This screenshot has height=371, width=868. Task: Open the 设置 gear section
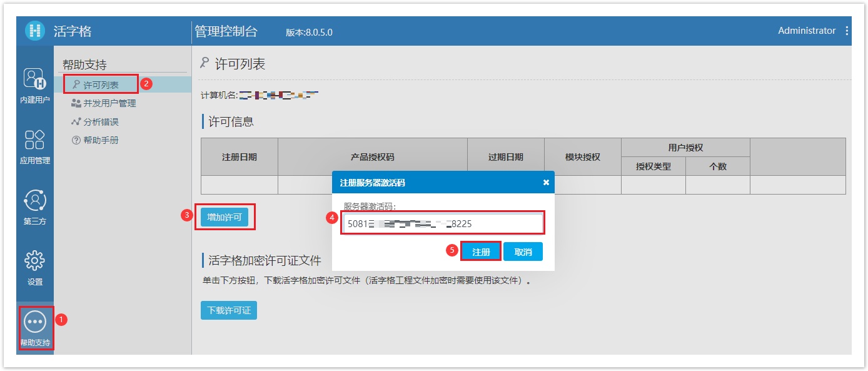point(35,268)
